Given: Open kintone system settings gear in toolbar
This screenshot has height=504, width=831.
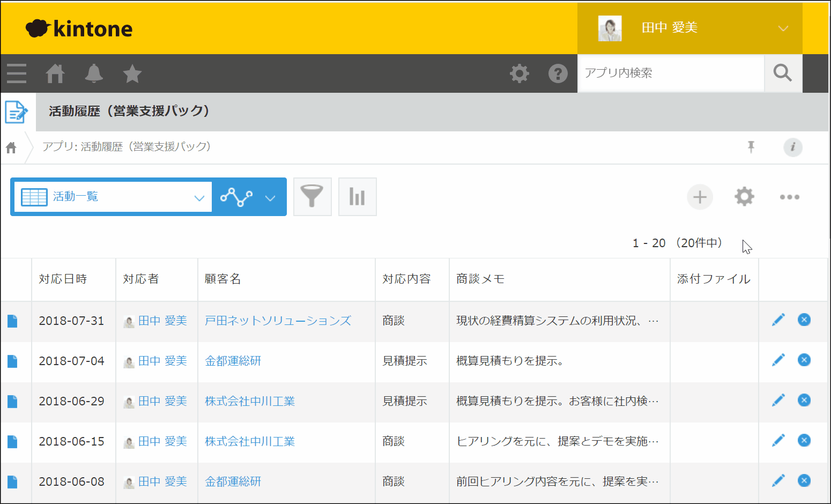Looking at the screenshot, I should [x=519, y=73].
